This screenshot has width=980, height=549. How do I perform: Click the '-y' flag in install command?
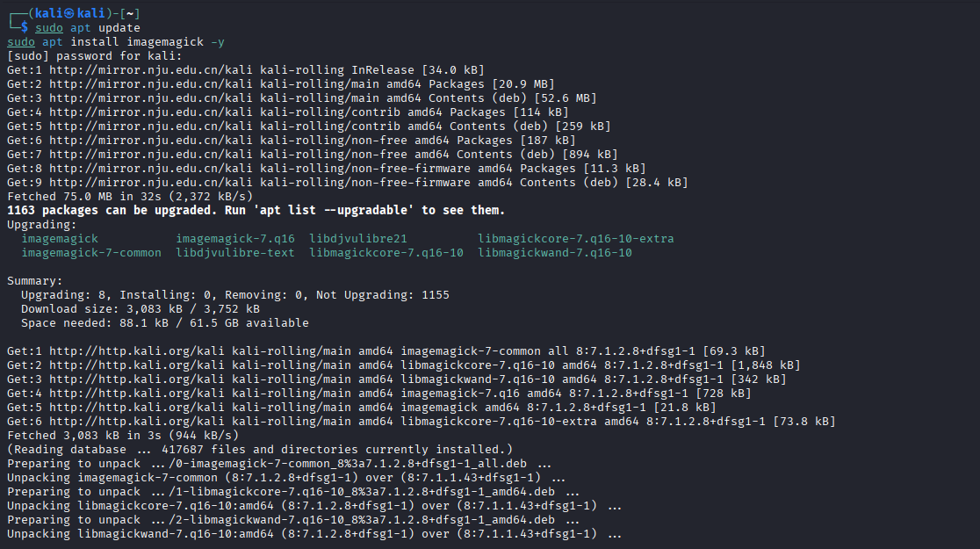[218, 42]
